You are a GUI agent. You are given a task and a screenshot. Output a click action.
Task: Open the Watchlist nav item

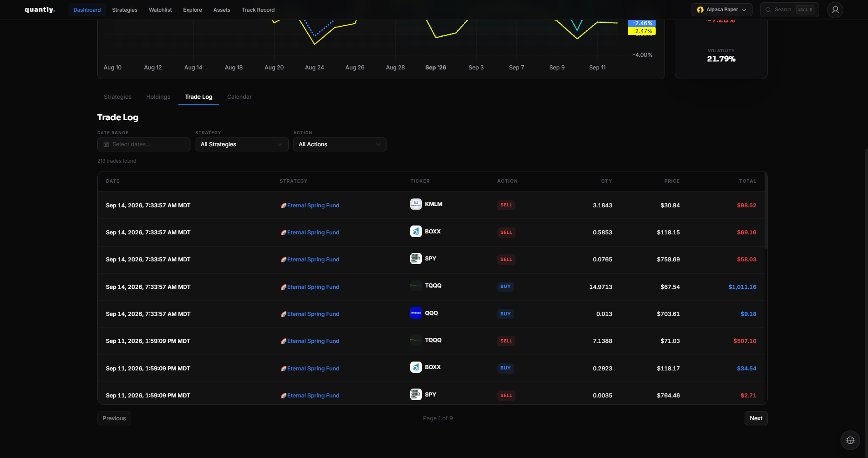click(160, 10)
